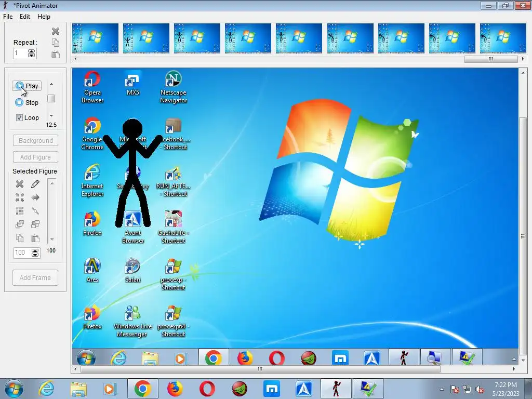The image size is (532, 399).
Task: Lower the selected figure to back
Action: tap(35, 224)
